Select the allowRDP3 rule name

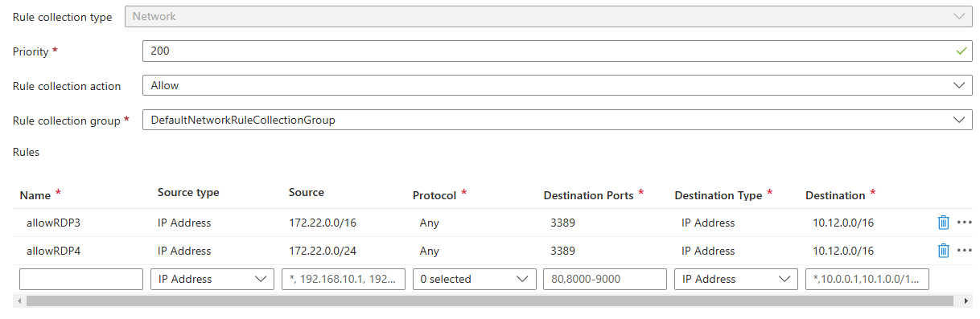coord(54,223)
